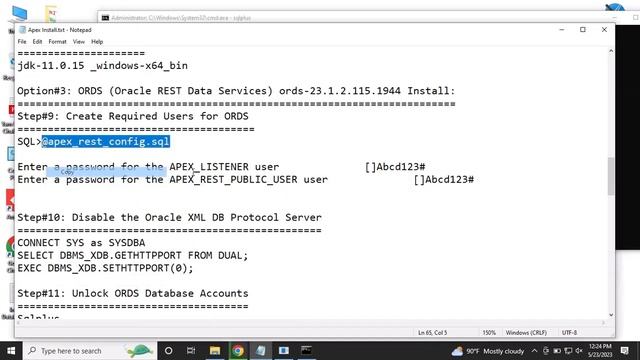
Task: Click the This PC desktop icon
Action: [x=19, y=15]
